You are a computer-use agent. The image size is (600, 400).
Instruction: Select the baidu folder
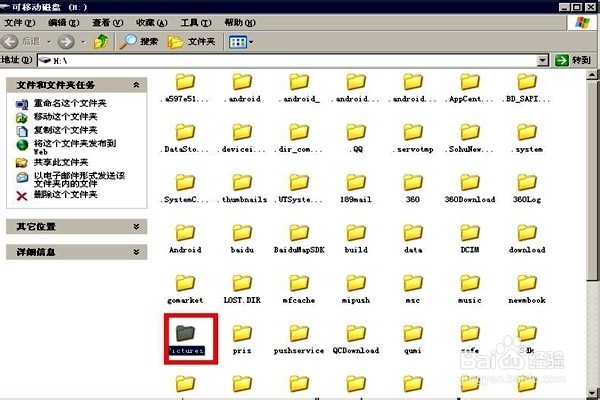242,239
